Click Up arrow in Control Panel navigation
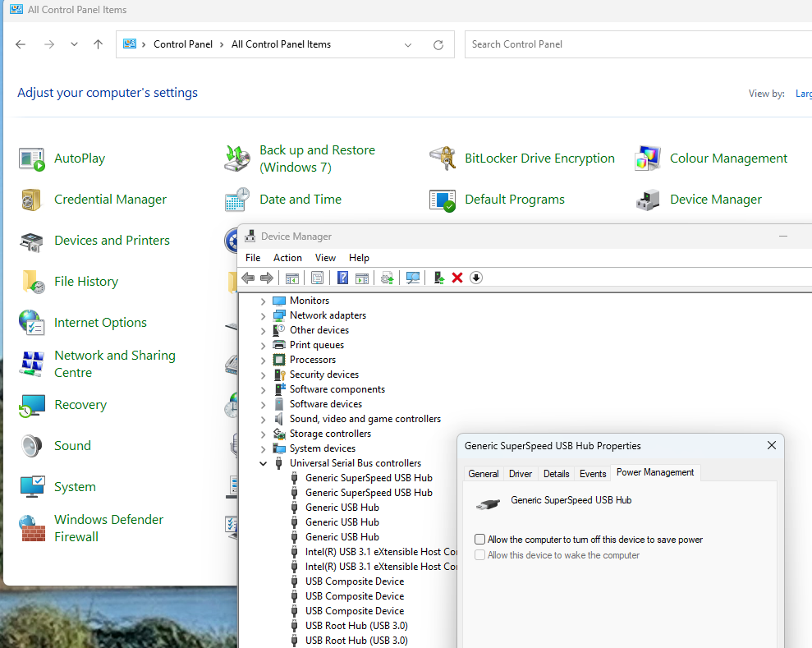The image size is (812, 648). pyautogui.click(x=98, y=44)
